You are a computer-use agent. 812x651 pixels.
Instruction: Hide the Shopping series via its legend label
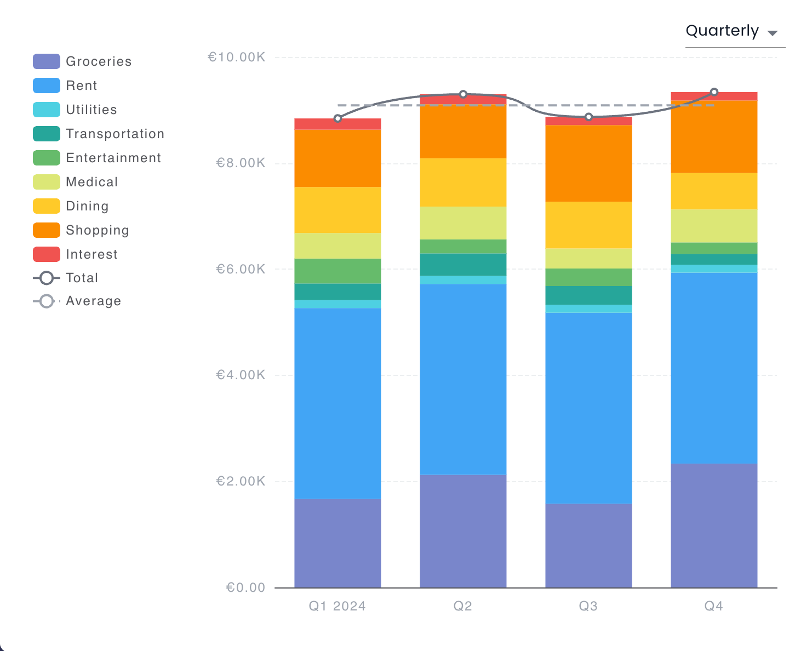point(98,230)
